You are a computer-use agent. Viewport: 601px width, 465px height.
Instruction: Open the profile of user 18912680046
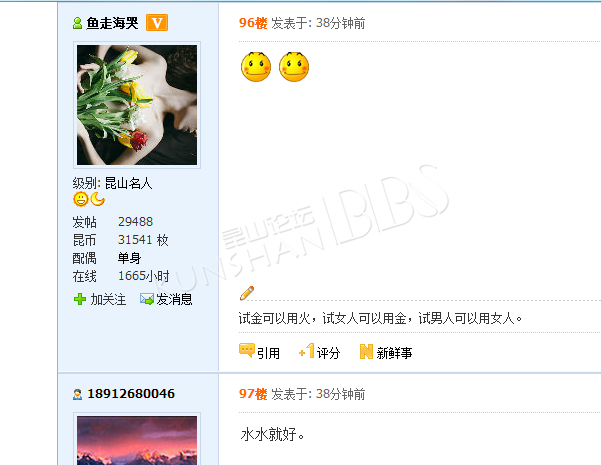(x=131, y=394)
